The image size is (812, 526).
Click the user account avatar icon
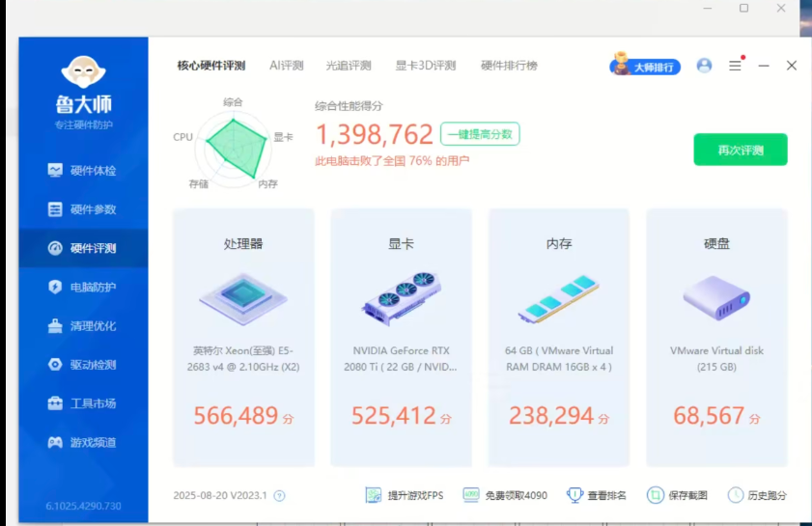pos(704,66)
